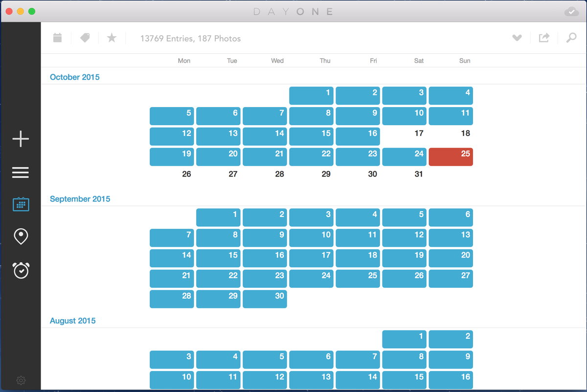Open October 13 day cell

218,136
